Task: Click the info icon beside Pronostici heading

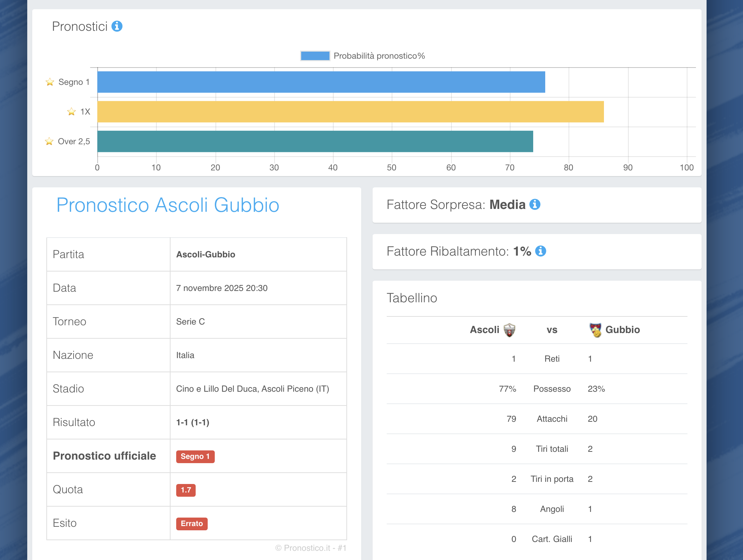Action: point(117,26)
